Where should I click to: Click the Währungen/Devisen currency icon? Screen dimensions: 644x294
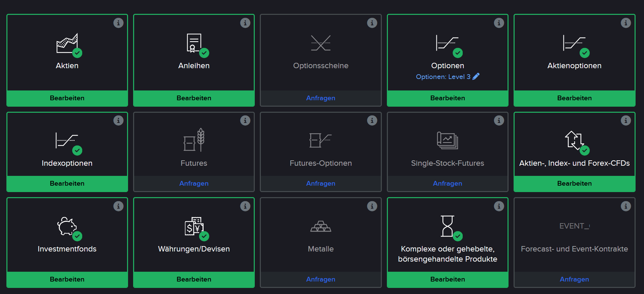[x=194, y=226]
